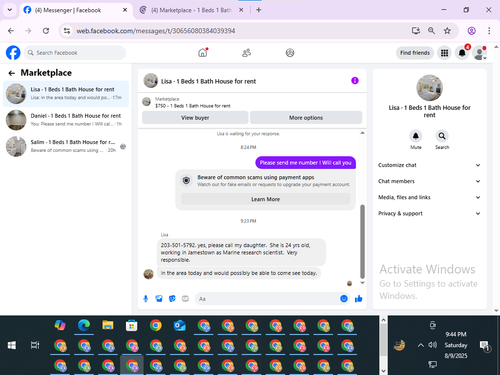Search in conversation with magnifier icon
Image resolution: width=500 pixels, height=375 pixels.
point(442,136)
